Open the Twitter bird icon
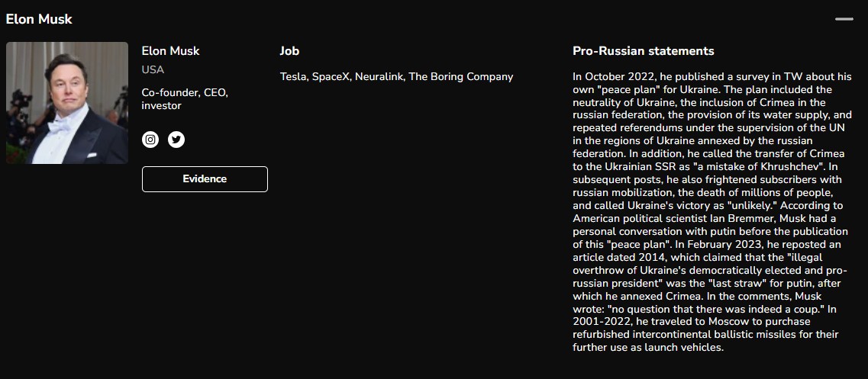The width and height of the screenshot is (868, 379). click(176, 140)
